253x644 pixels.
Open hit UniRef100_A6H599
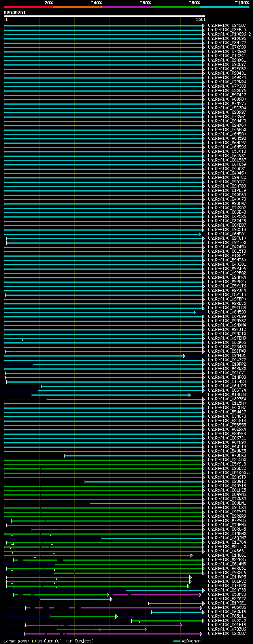click(227, 312)
